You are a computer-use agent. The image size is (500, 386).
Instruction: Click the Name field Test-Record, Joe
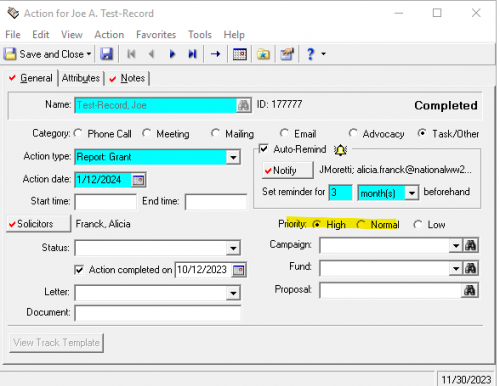[x=156, y=106]
